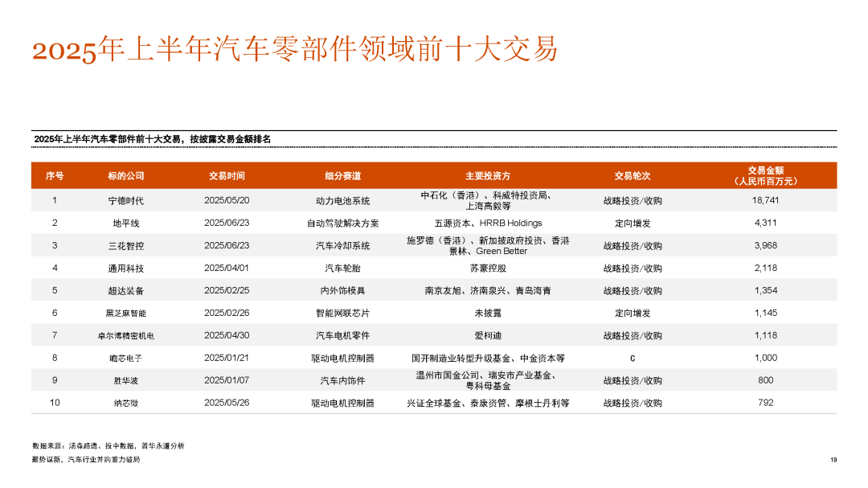
Task: Click investor cell 国开制造业转型升级基金、中金资本等
Action: (x=488, y=359)
